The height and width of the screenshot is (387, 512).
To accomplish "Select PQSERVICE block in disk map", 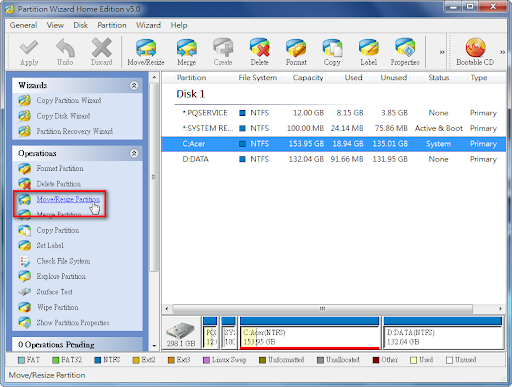I will pyautogui.click(x=210, y=333).
